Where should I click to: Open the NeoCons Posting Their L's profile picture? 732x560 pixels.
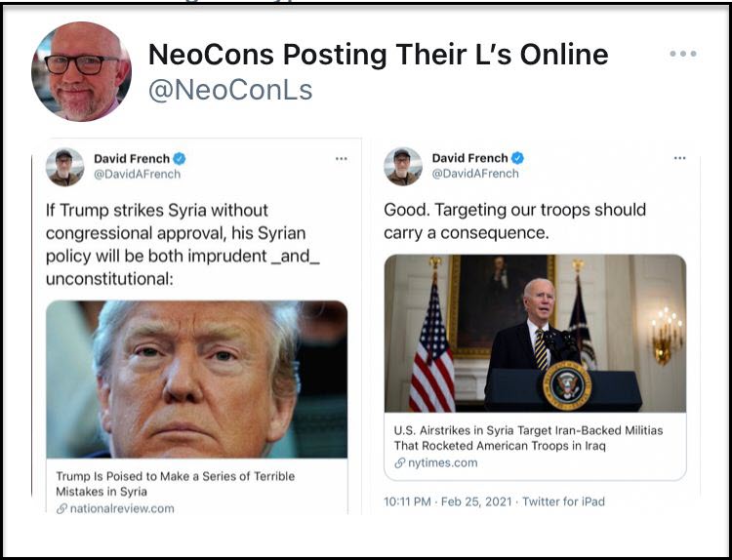[x=81, y=71]
